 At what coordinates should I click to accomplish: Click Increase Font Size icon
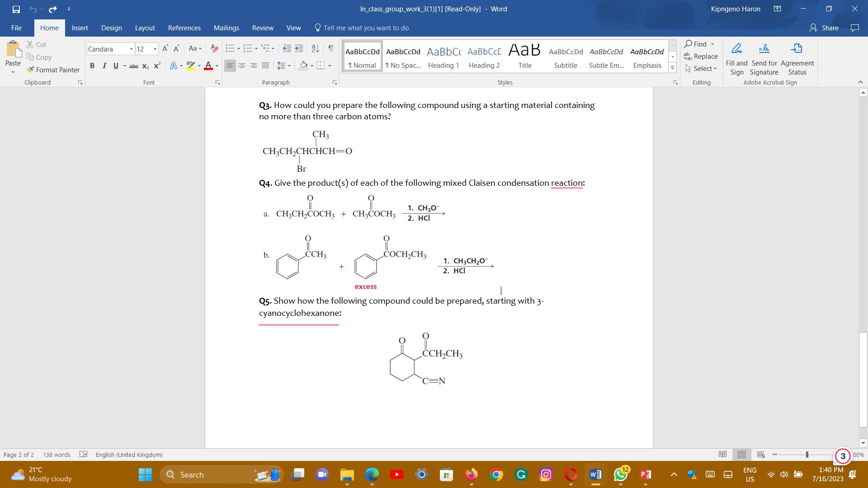(x=165, y=48)
